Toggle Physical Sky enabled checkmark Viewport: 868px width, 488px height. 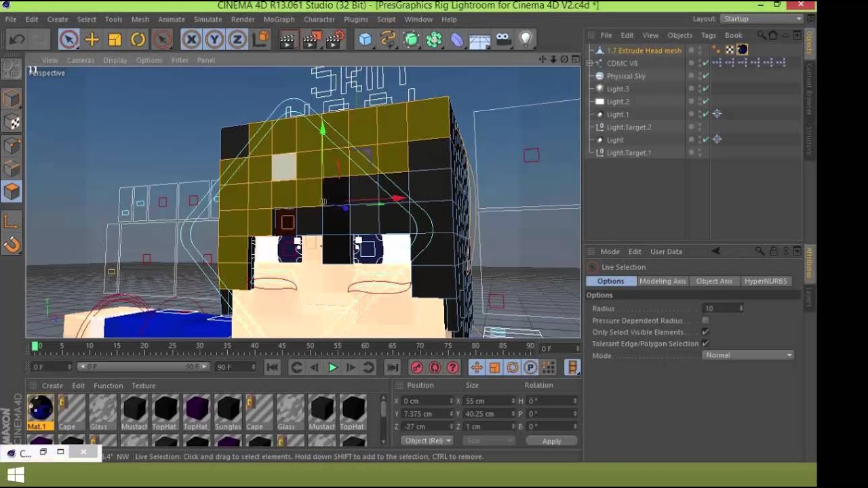706,76
